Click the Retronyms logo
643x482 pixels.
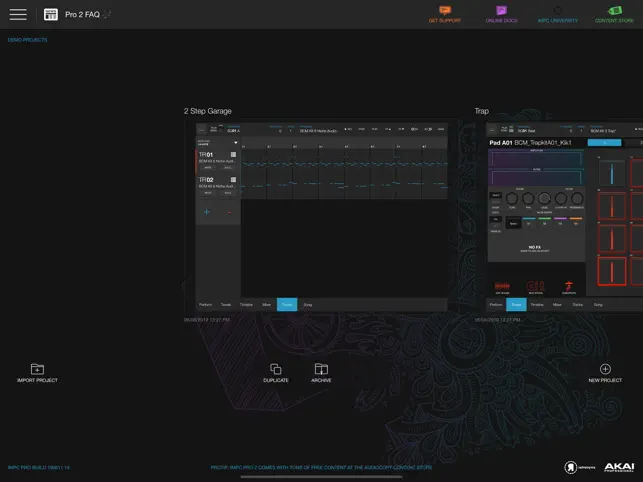click(x=579, y=467)
